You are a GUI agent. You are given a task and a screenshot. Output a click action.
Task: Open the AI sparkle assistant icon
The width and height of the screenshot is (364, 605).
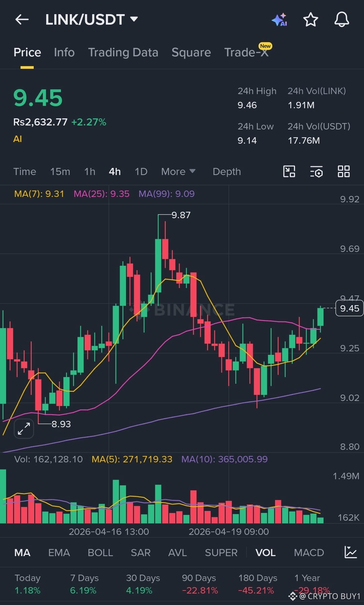279,20
